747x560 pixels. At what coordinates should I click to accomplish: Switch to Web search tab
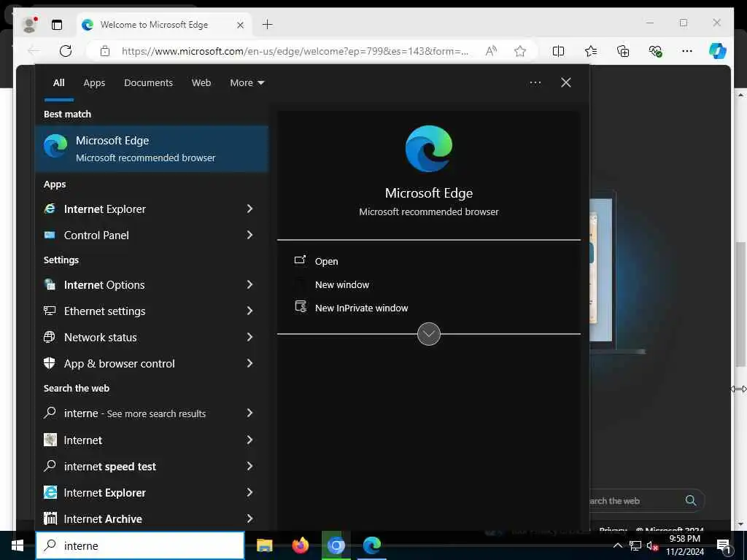[201, 83]
